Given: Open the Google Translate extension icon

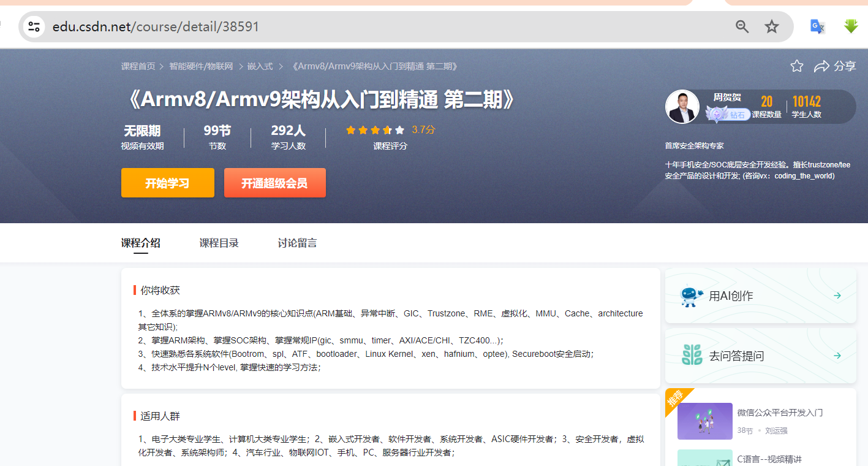Looking at the screenshot, I should pyautogui.click(x=817, y=26).
